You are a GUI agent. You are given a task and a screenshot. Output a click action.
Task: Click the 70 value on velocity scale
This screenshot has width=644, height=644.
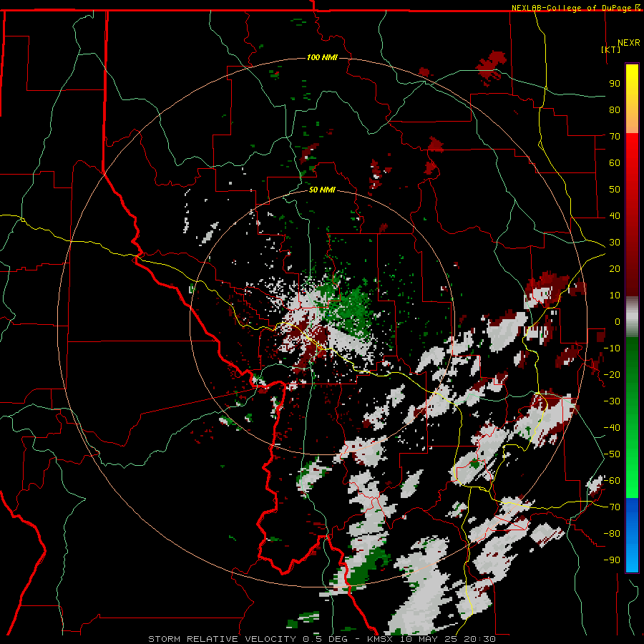click(x=615, y=137)
